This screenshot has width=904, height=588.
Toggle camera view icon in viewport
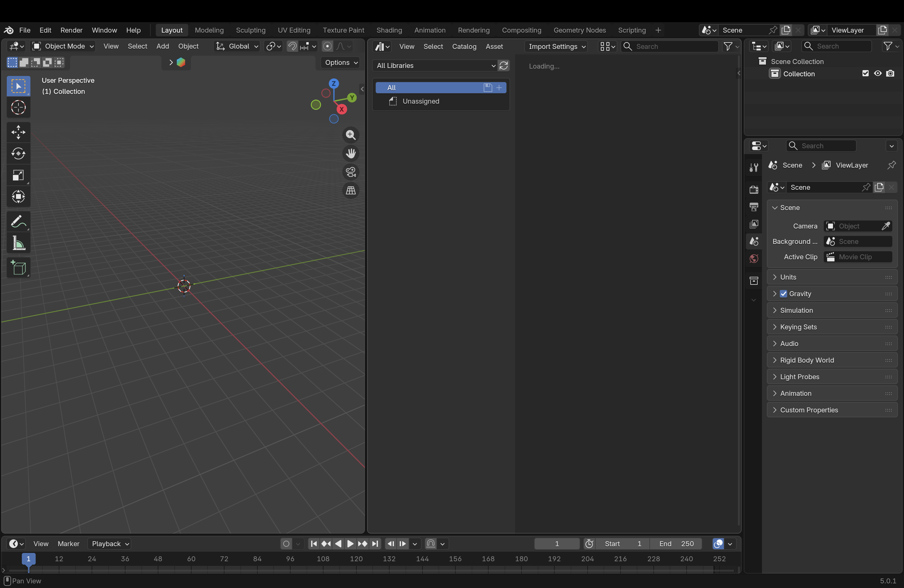351,172
